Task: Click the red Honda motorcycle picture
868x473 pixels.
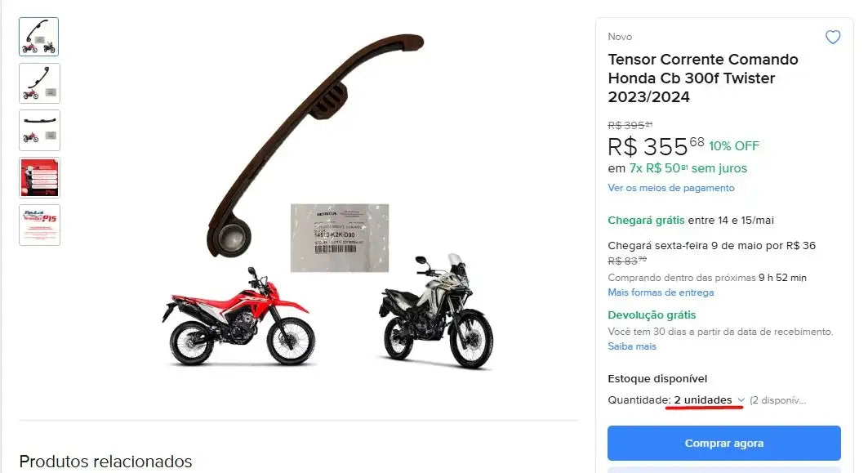Action: (238, 316)
